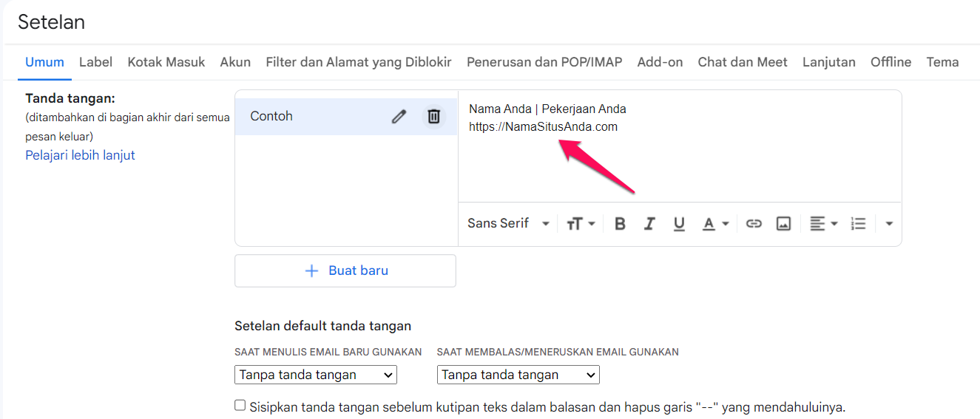Image resolution: width=980 pixels, height=419 pixels.
Task: Select the Contoh signature in list
Action: (346, 117)
